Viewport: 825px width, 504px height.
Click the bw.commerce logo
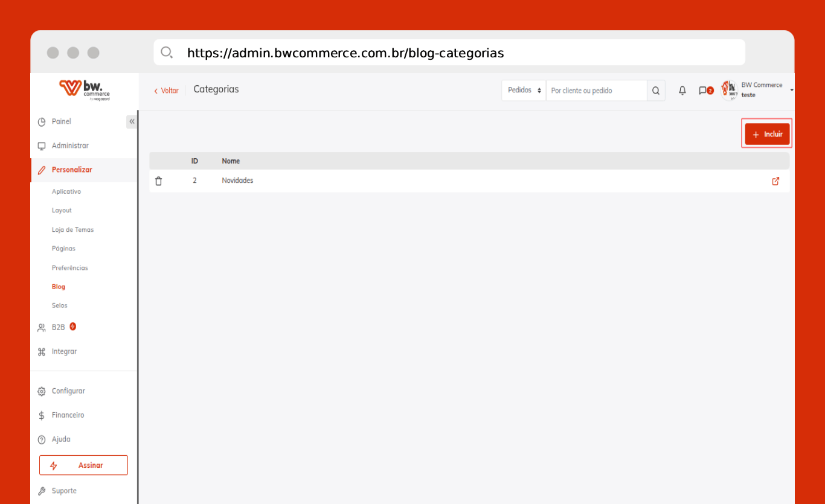pyautogui.click(x=85, y=89)
